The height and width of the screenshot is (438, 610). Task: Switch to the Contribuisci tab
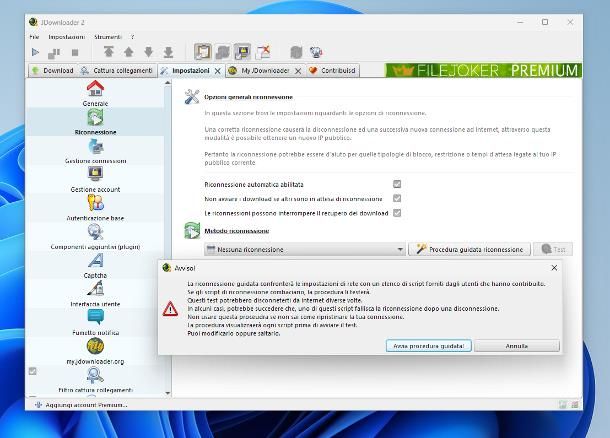pyautogui.click(x=332, y=70)
